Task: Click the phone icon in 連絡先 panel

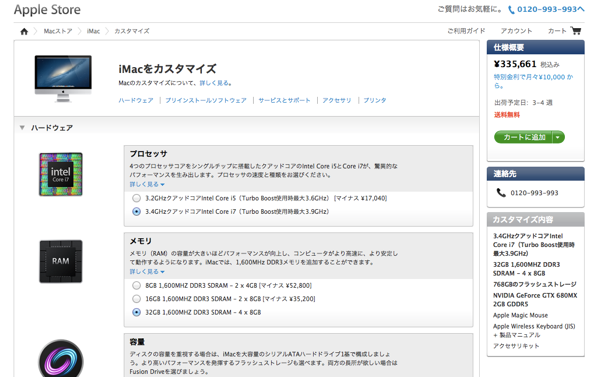Action: coord(501,193)
